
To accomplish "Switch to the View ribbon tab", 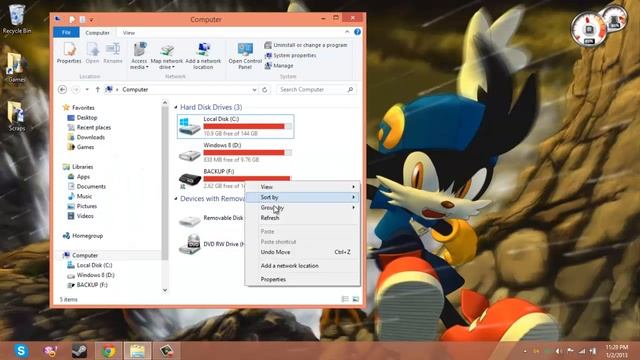I will point(129,33).
